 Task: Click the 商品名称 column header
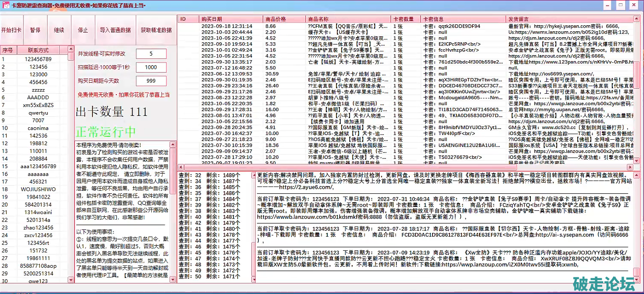[348, 19]
